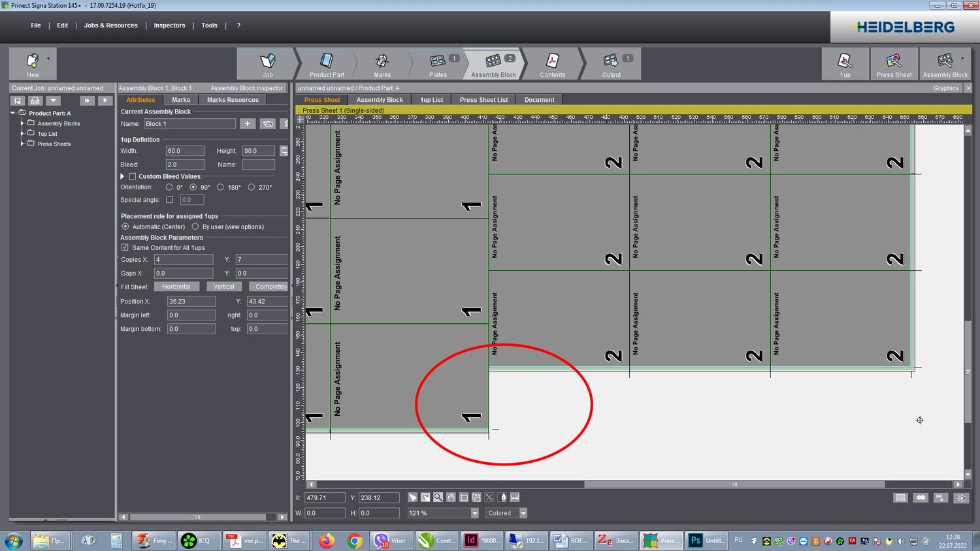This screenshot has height=551, width=980.
Task: Collapse the Product Part: A tree node
Action: pyautogui.click(x=12, y=113)
